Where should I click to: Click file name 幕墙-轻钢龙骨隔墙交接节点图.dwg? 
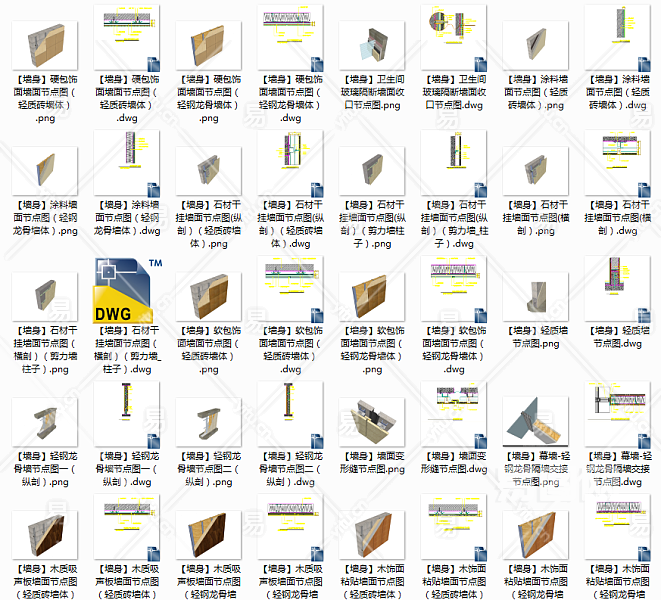[618, 469]
